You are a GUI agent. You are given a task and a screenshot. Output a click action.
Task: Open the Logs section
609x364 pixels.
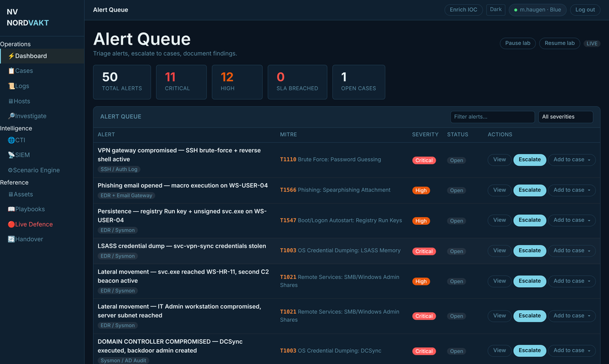point(42,86)
